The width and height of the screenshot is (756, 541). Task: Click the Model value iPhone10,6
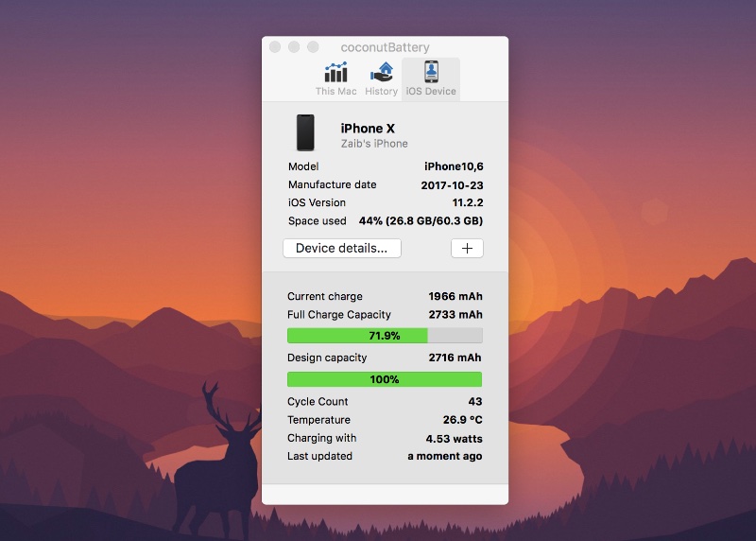pos(454,166)
